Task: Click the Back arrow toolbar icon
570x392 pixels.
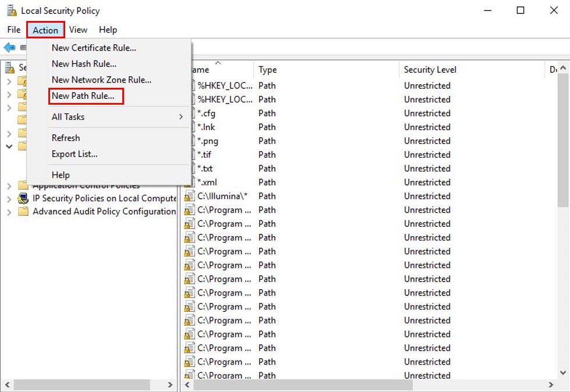Action: click(x=9, y=47)
